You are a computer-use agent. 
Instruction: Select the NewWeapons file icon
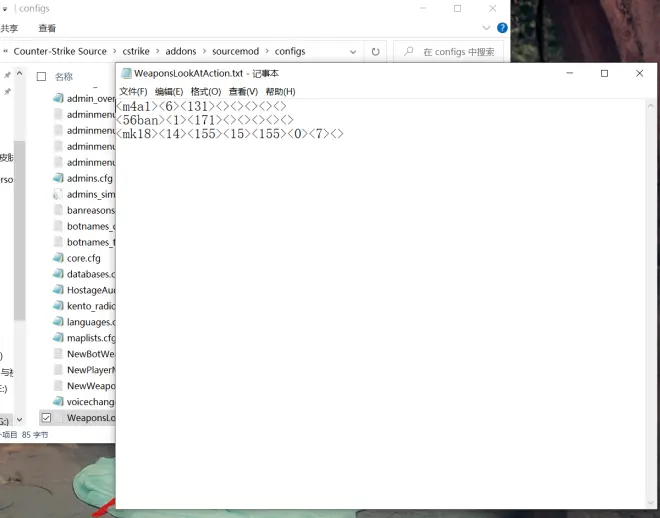pyautogui.click(x=58, y=386)
